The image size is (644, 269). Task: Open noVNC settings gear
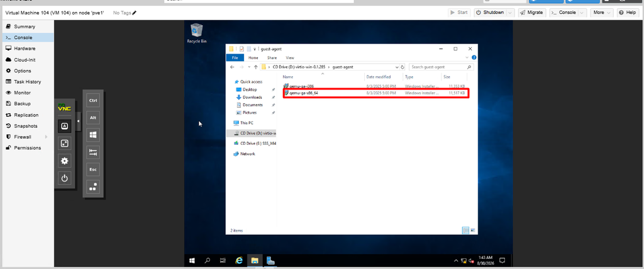point(65,161)
